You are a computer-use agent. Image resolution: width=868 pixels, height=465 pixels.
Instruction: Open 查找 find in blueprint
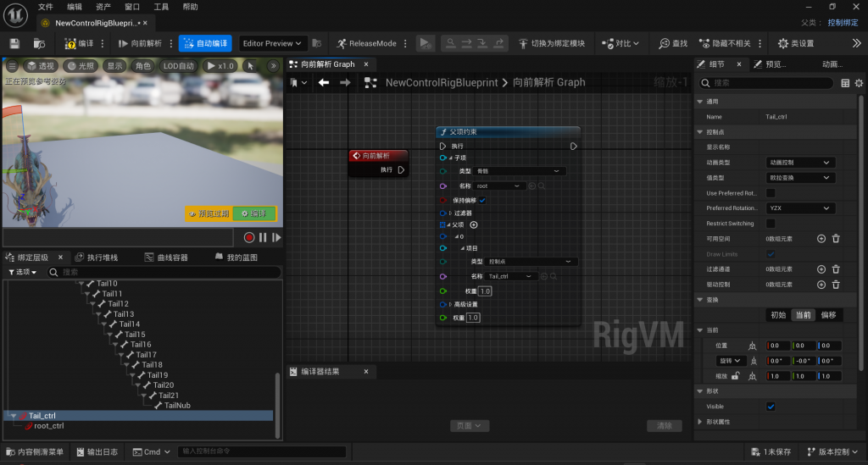pos(672,43)
